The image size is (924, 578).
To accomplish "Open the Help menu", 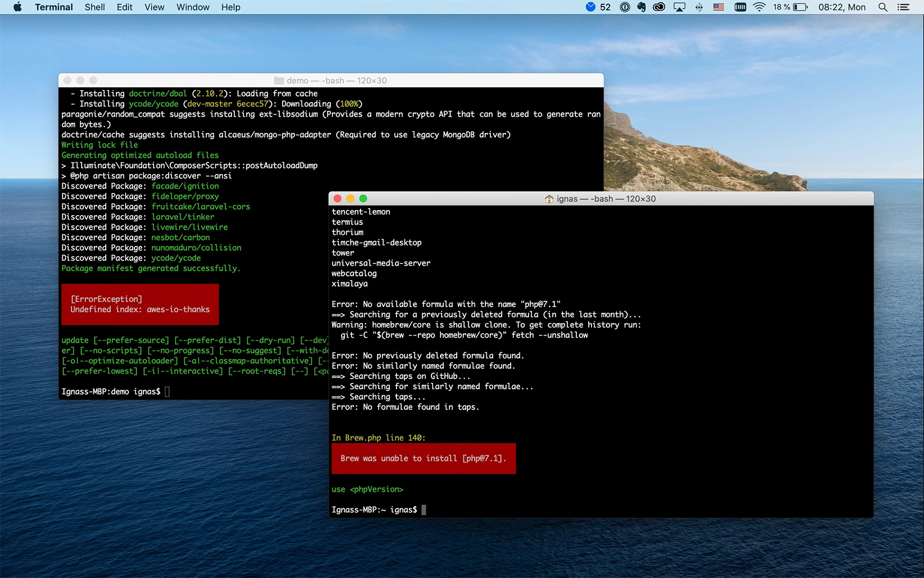I will [x=230, y=7].
